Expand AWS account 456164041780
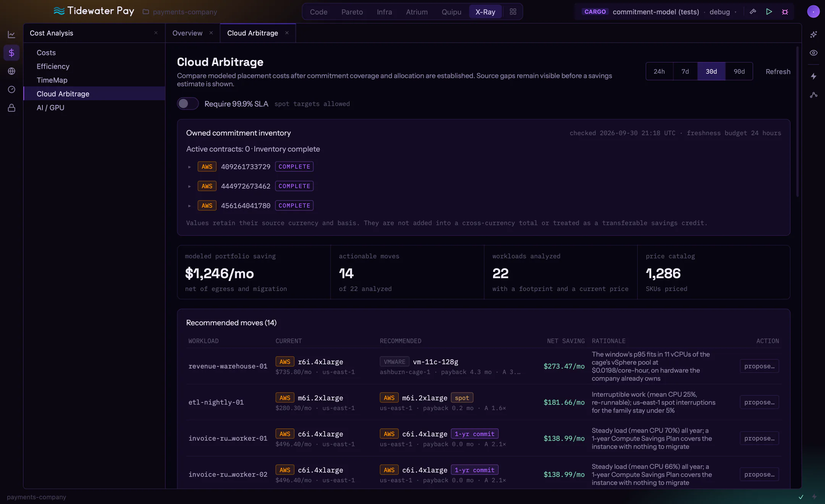The width and height of the screenshot is (825, 504). click(x=189, y=206)
